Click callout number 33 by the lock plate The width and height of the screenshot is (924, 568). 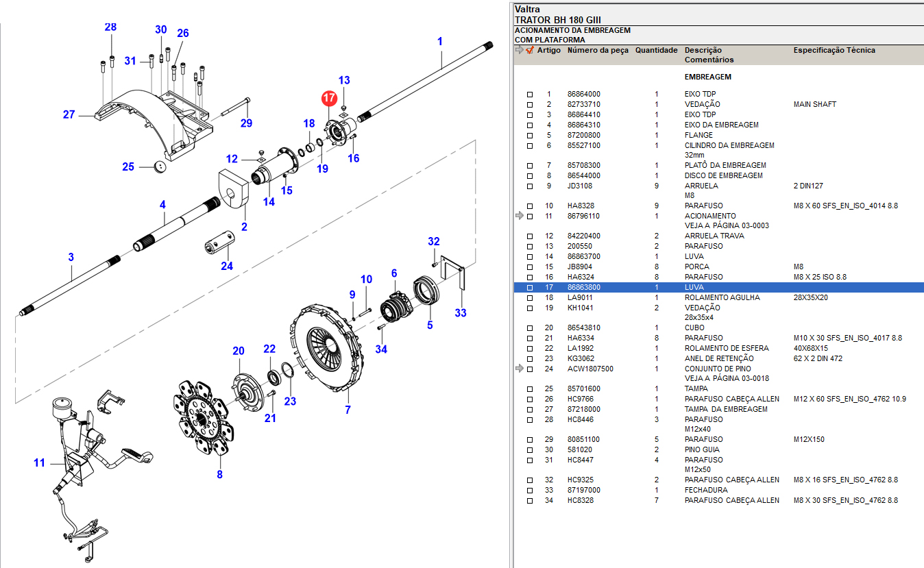[x=461, y=313]
